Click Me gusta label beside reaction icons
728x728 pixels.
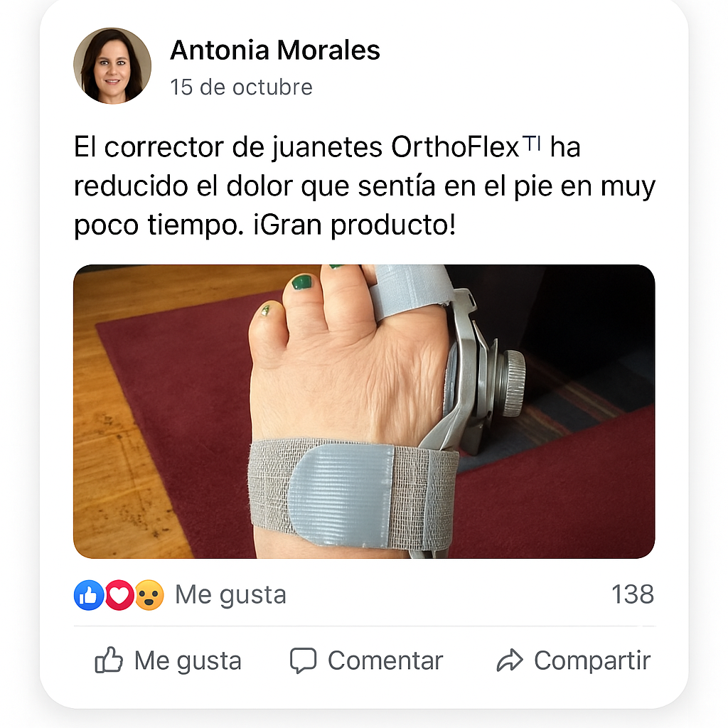[230, 595]
